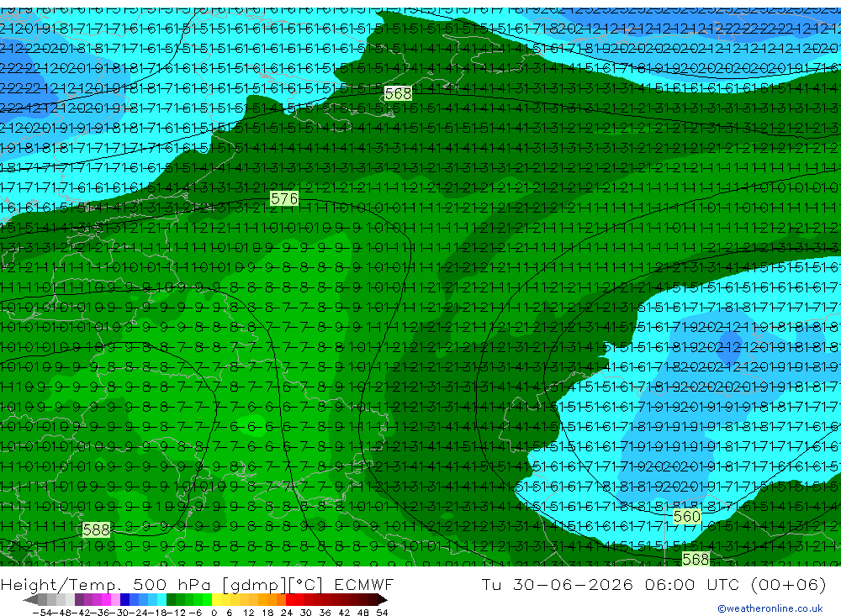Click the 54 value at scale's warm end
The image size is (841, 616).
coord(382,613)
